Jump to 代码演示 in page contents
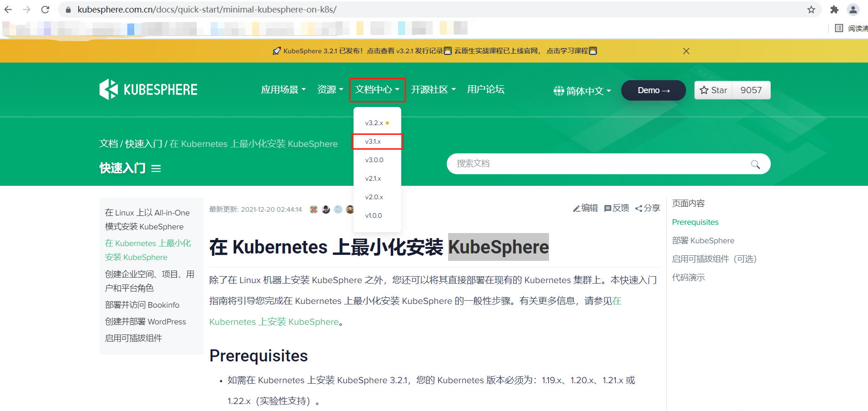The width and height of the screenshot is (868, 411). point(688,278)
